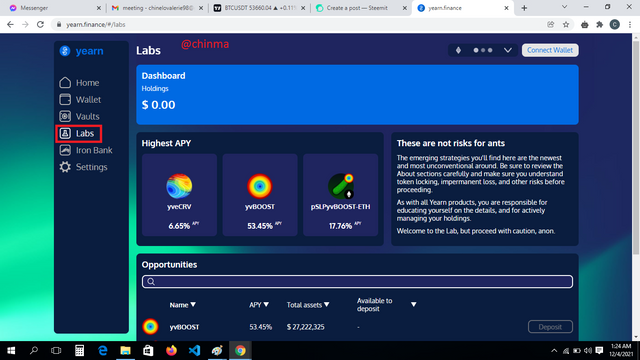
Task: Click the address bar URL
Action: tap(96, 24)
